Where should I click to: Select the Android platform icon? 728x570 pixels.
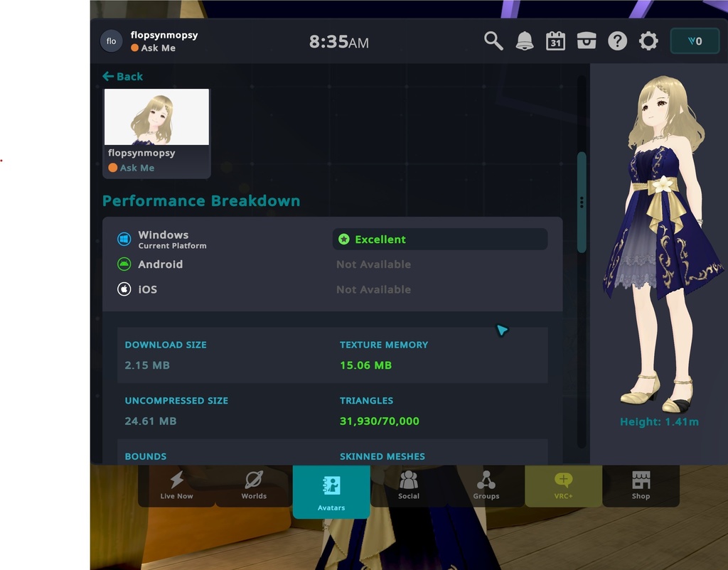[125, 264]
